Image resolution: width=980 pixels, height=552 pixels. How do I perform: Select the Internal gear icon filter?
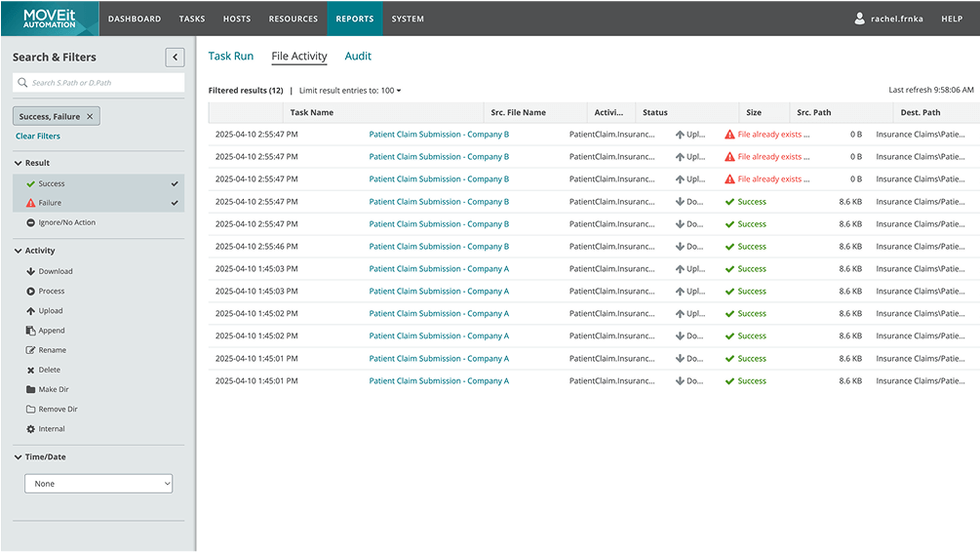click(x=30, y=429)
